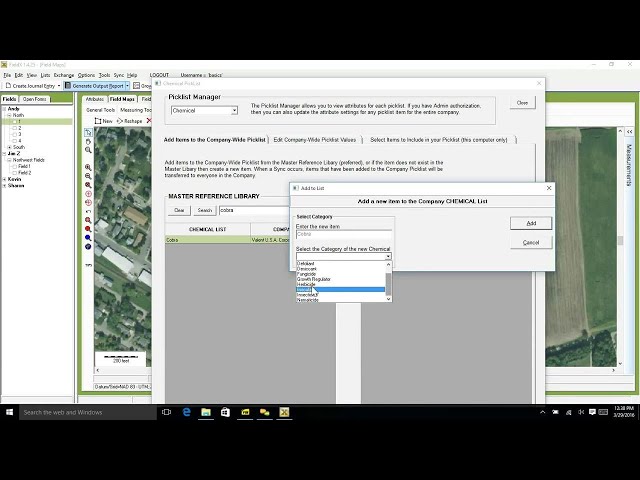The height and width of the screenshot is (480, 640).
Task: Click the category combo box arrow
Action: (388, 256)
